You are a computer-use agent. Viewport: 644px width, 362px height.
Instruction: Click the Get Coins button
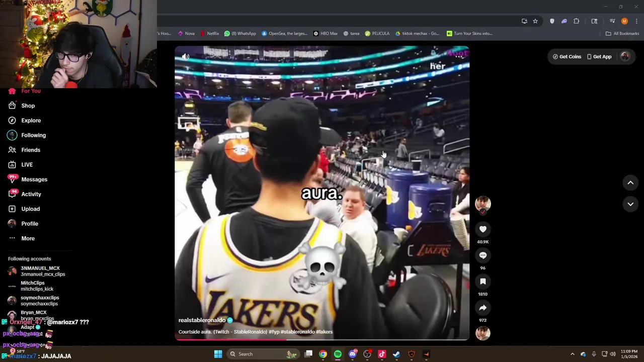click(567, 57)
